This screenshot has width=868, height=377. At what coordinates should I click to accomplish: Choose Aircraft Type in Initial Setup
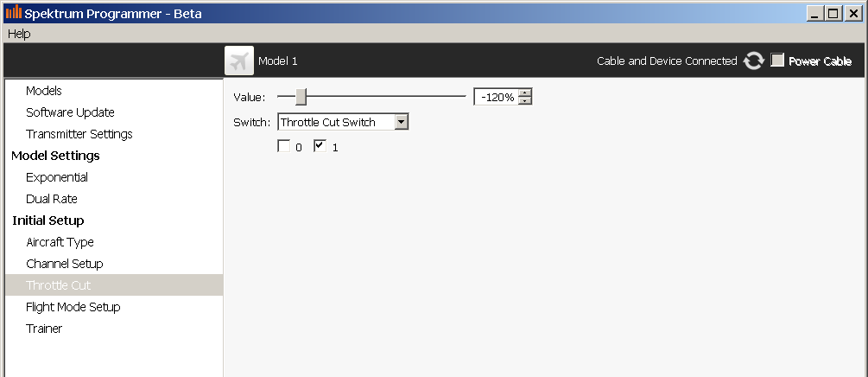point(60,242)
